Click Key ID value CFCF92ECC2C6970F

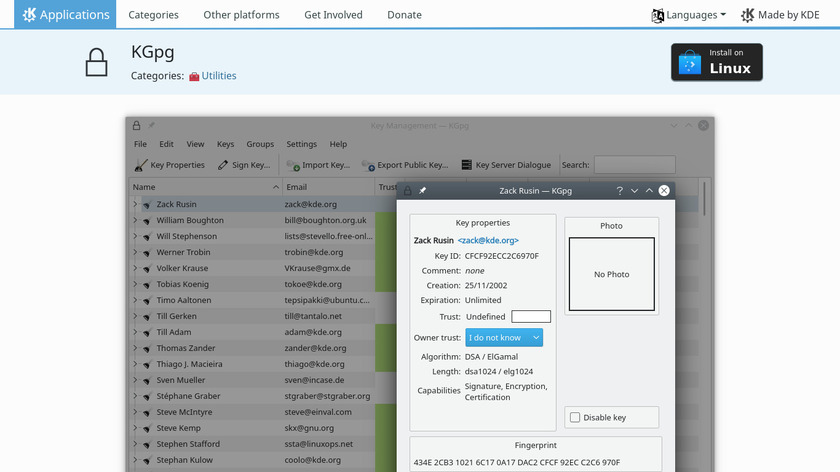pos(501,256)
